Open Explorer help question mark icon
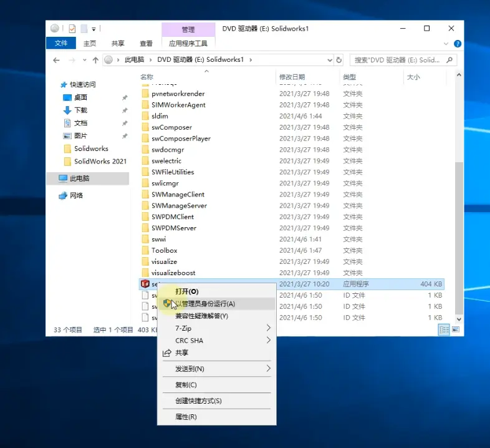The width and height of the screenshot is (490, 448). pos(458,44)
